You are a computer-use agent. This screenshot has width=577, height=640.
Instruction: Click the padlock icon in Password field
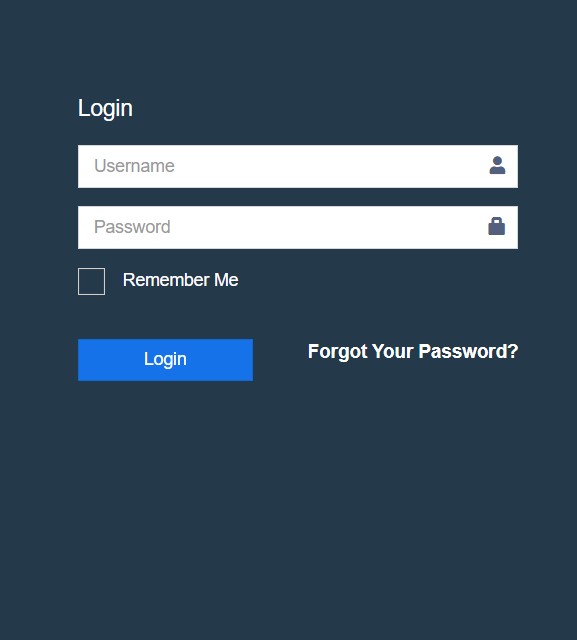497,226
